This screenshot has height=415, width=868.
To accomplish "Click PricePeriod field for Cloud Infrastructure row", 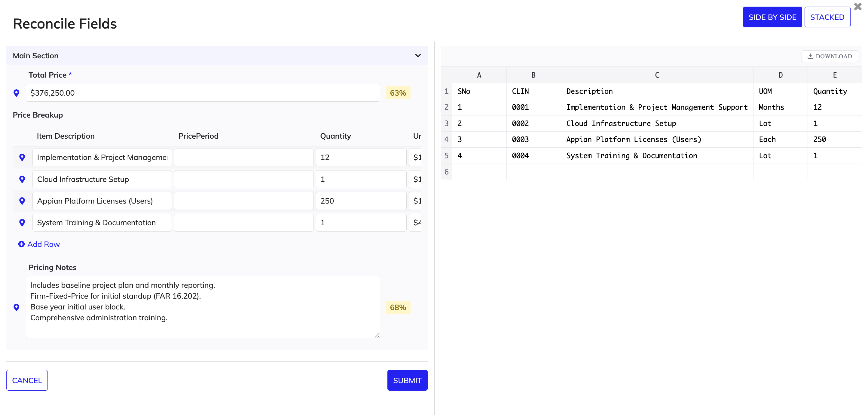I will [x=244, y=179].
